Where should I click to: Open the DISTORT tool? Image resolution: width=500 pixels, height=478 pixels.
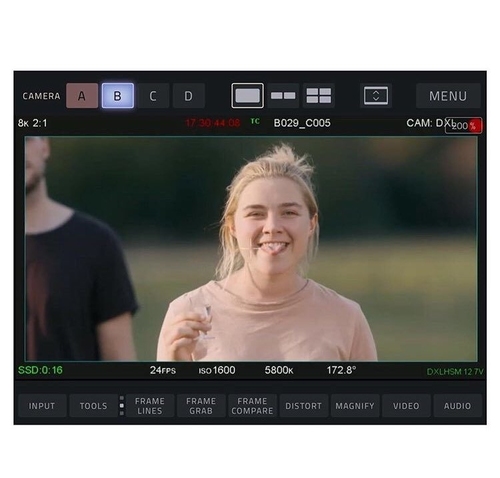pyautogui.click(x=304, y=406)
